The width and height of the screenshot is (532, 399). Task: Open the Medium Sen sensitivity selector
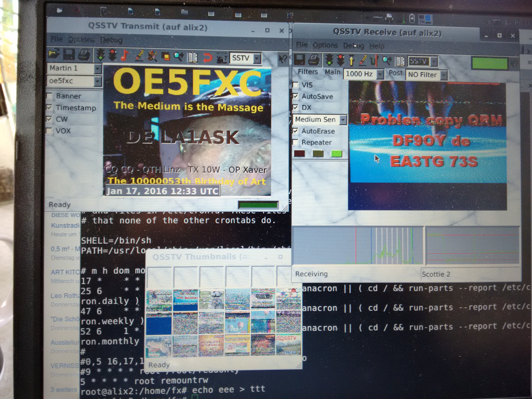coord(343,119)
